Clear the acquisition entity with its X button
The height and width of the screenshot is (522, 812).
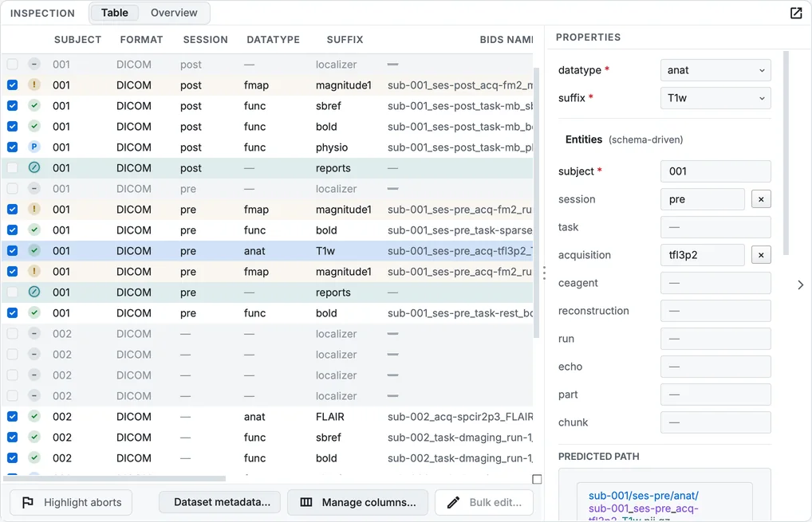click(x=761, y=255)
